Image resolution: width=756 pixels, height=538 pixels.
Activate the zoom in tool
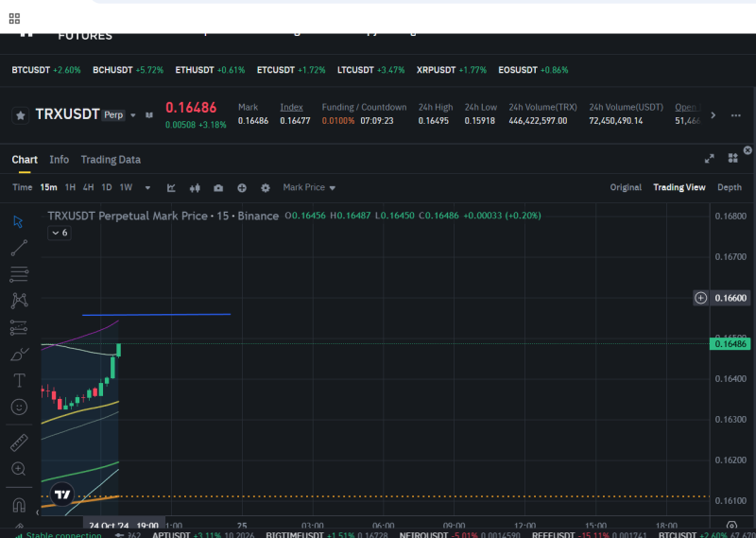[x=19, y=469]
